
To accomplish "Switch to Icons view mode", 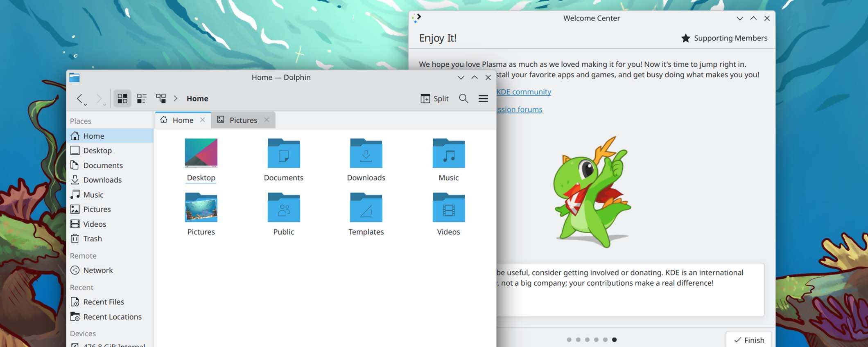I will 122,98.
